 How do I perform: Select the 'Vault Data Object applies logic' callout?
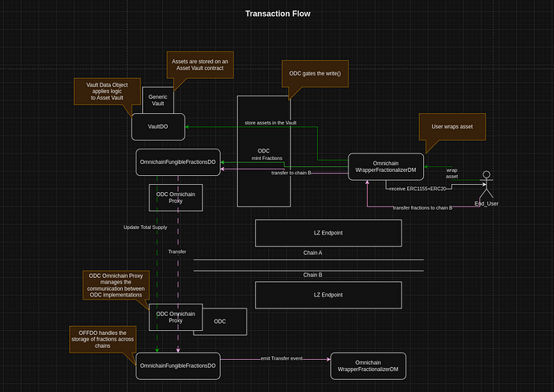pos(107,92)
